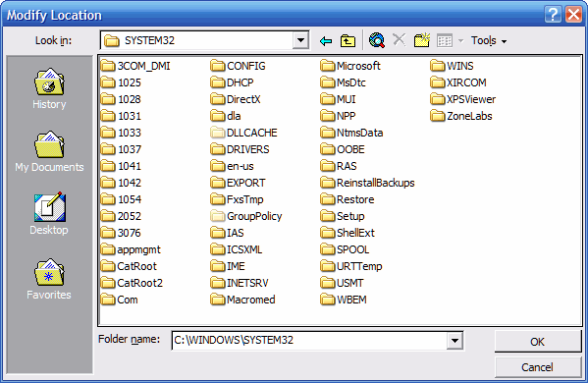Viewport: 588px width, 383px height.
Task: Click the Cancel button
Action: coord(537,367)
